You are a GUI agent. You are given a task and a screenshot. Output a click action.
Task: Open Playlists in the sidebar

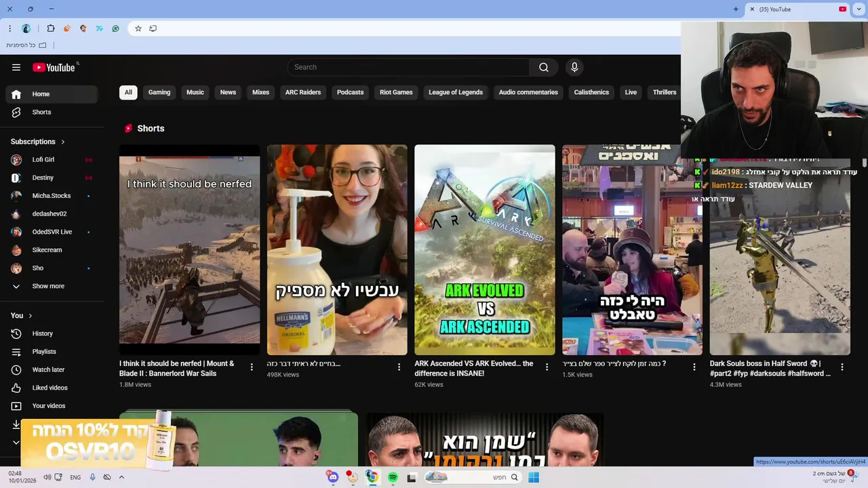pos(52,352)
